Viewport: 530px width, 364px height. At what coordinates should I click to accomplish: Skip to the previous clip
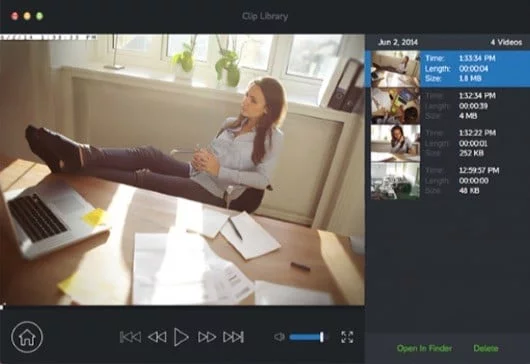(130, 337)
